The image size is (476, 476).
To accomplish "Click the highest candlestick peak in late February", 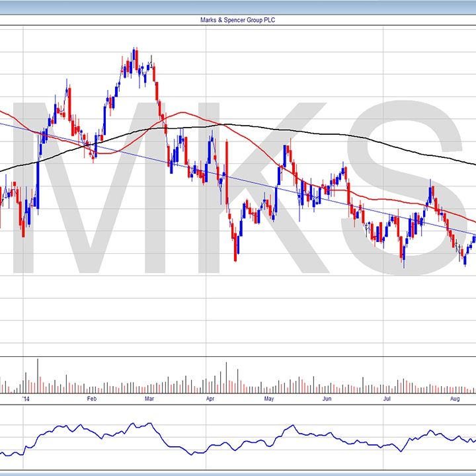I will 135,53.
